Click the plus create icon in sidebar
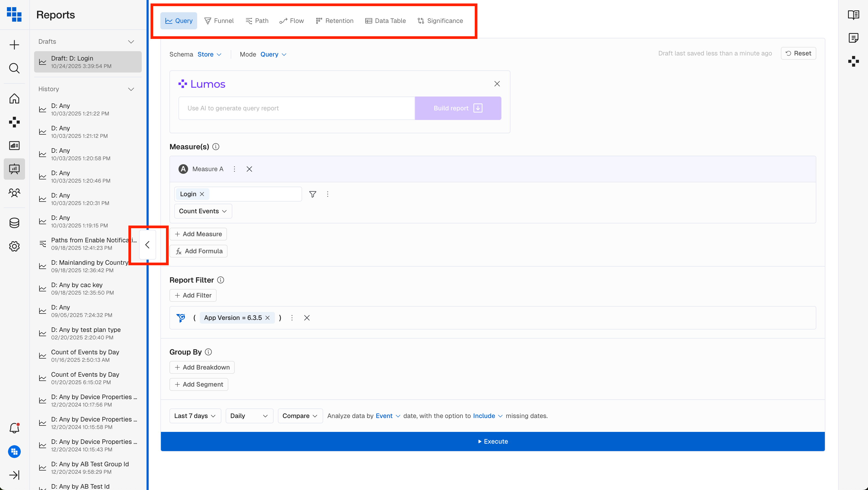This screenshot has height=490, width=868. (x=14, y=45)
